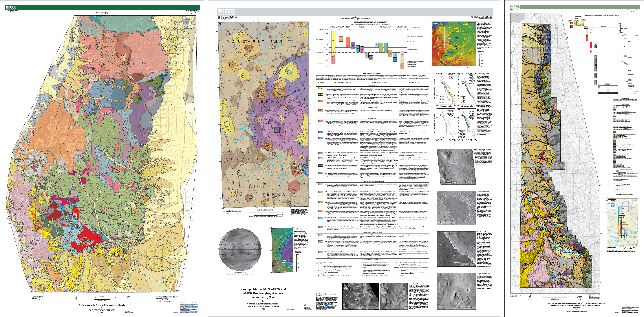Click the Figure 1 elevation color scale bar
Image resolution: width=644 pixels, height=317 pixels.
[479, 60]
